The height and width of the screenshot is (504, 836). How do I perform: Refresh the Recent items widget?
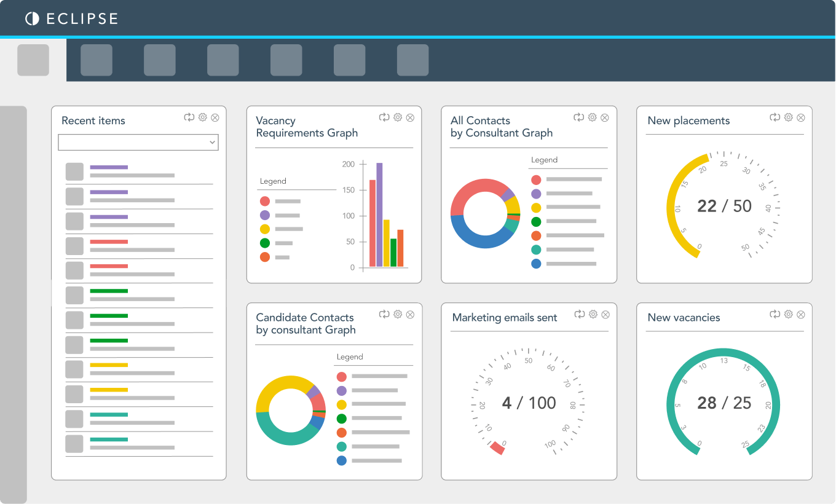[189, 117]
